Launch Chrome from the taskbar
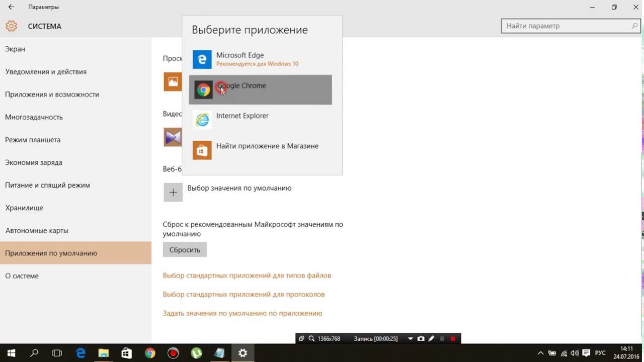 tap(150, 353)
